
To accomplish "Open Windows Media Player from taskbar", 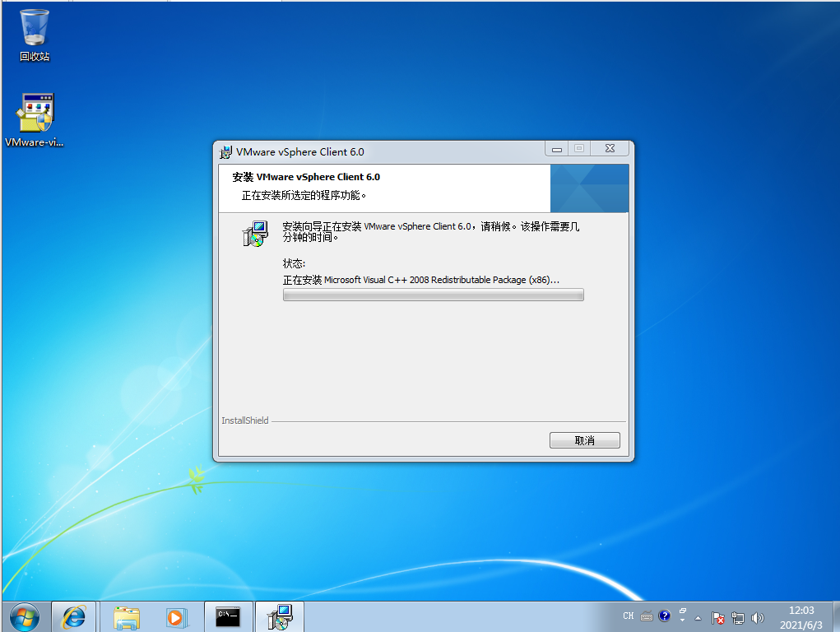I will (176, 617).
